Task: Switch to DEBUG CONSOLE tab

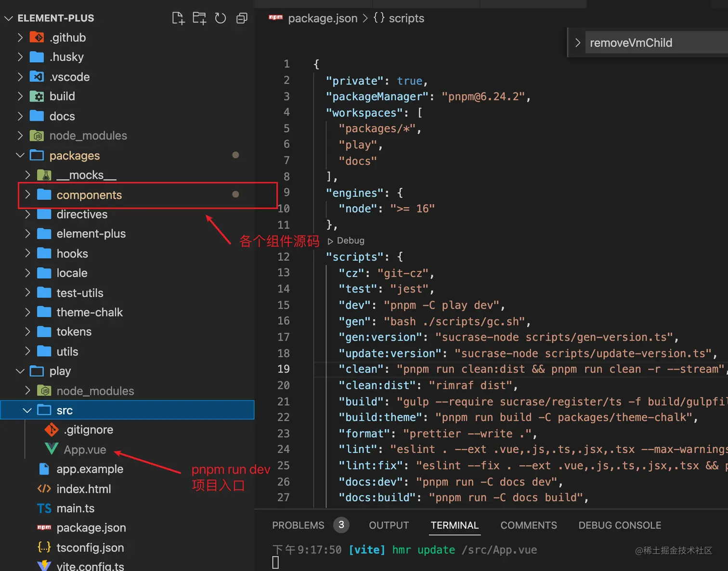Action: coord(620,525)
